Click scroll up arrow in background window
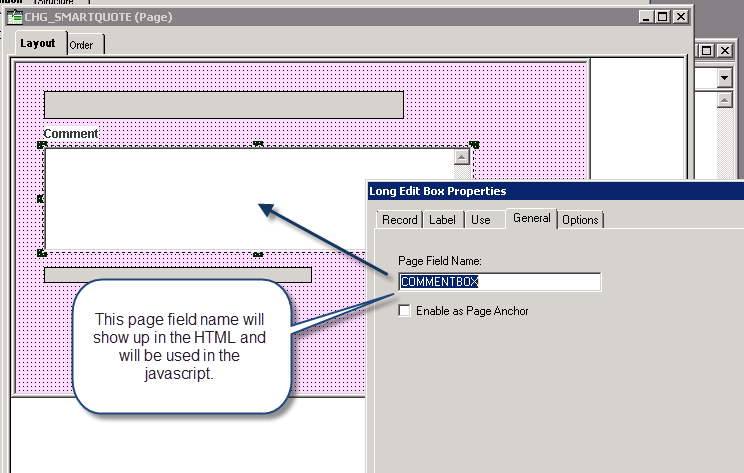The height and width of the screenshot is (473, 744). (x=724, y=100)
